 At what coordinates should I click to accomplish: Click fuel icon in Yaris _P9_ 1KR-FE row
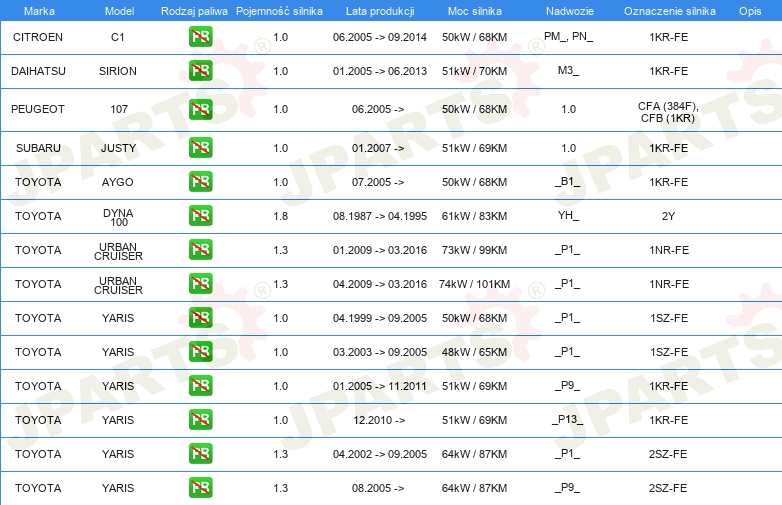click(x=200, y=385)
